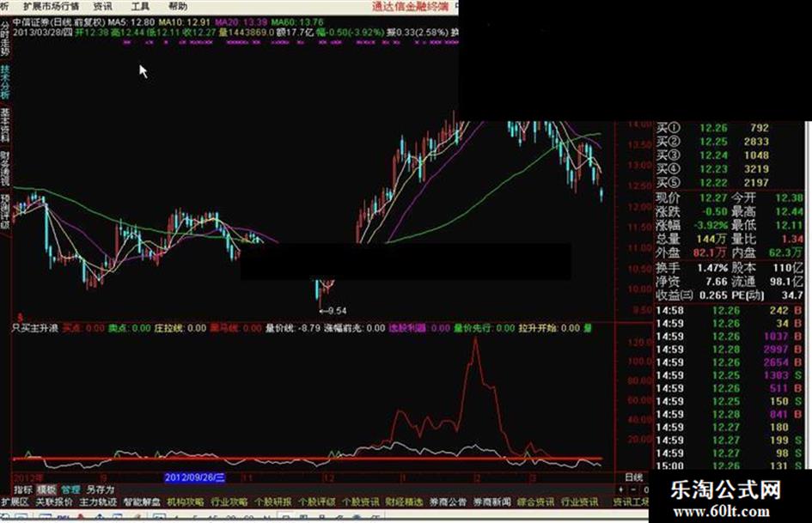Switch to 基本资料 side tab

pyautogui.click(x=4, y=125)
